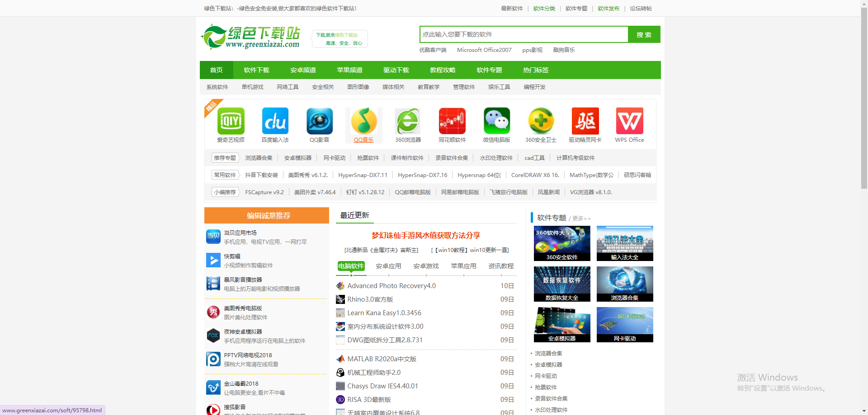Open 教程攻略 in the navigation bar
This screenshot has width=868, height=415.
pos(443,70)
